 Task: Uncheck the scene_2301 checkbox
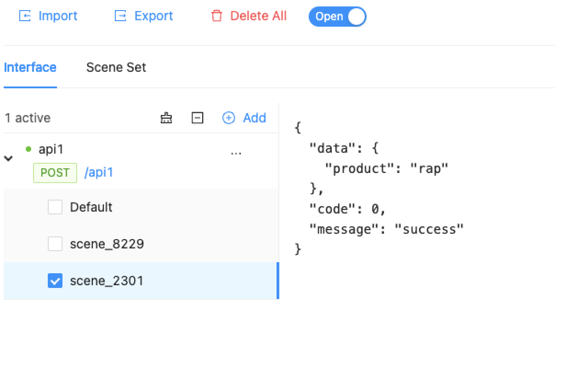click(x=55, y=281)
